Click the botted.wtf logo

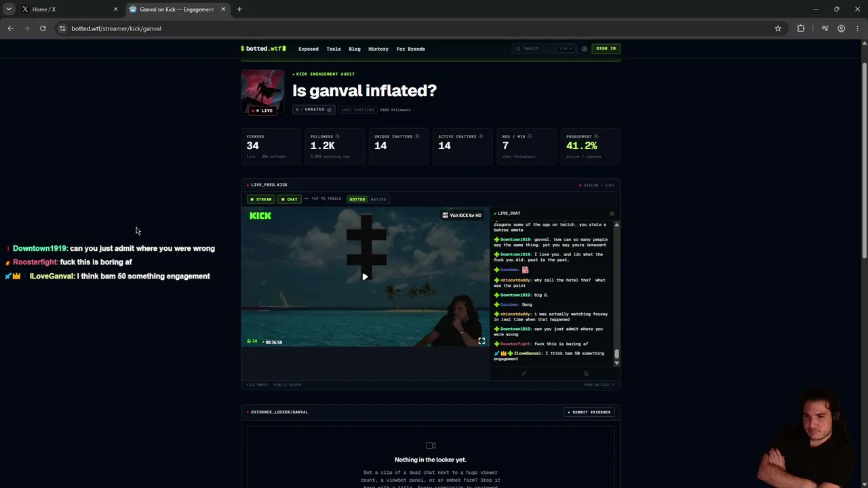click(263, 49)
